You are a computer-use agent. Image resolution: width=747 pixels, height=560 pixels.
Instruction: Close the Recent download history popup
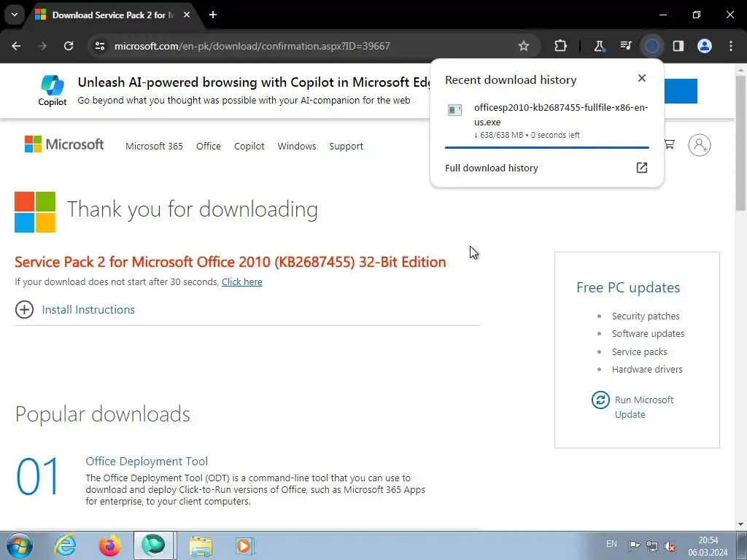tap(642, 78)
